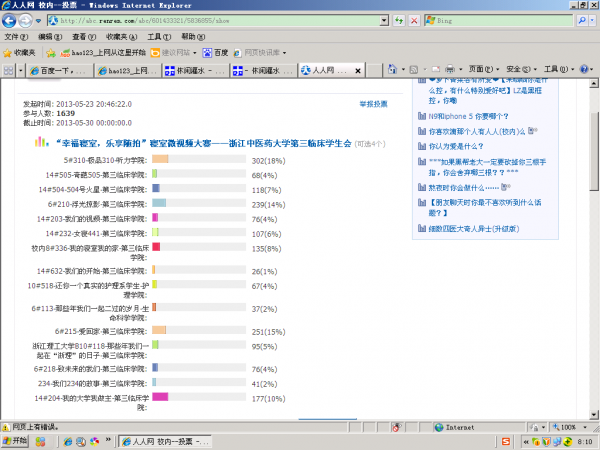Click the 6#210 teal vote bar
Image resolution: width=600 pixels, height=450 pixels.
[x=159, y=203]
